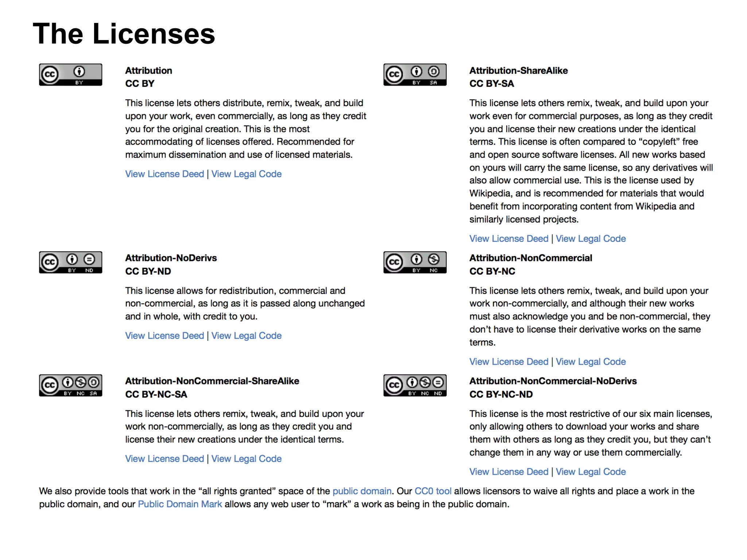Viewport: 747px width, 560px height.
Task: Click the 'CC BY' heading text
Action: tap(140, 83)
